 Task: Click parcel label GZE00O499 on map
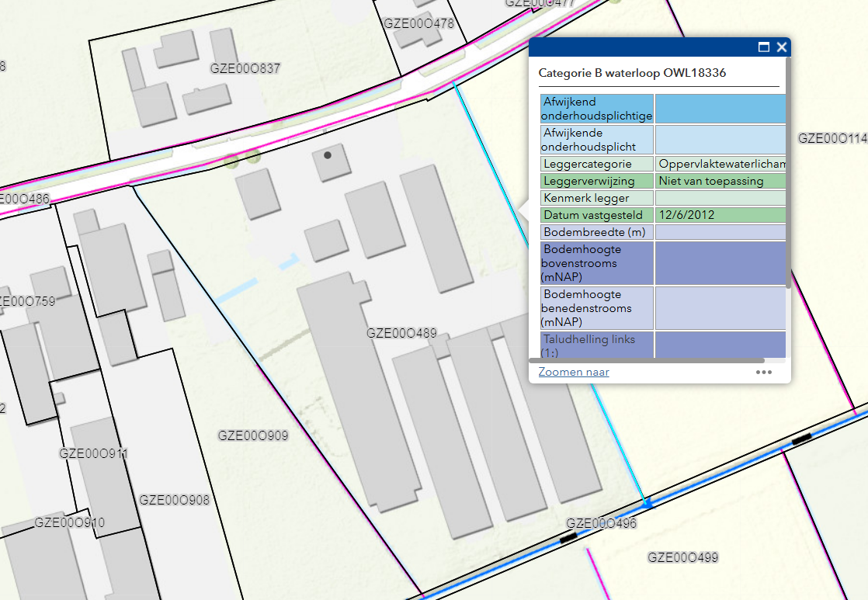point(683,557)
